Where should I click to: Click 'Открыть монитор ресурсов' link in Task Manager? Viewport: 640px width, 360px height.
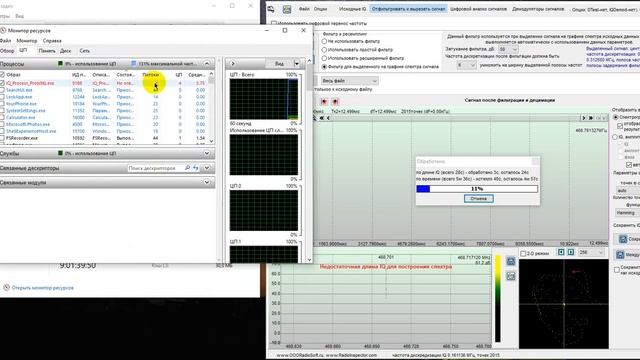[42, 288]
